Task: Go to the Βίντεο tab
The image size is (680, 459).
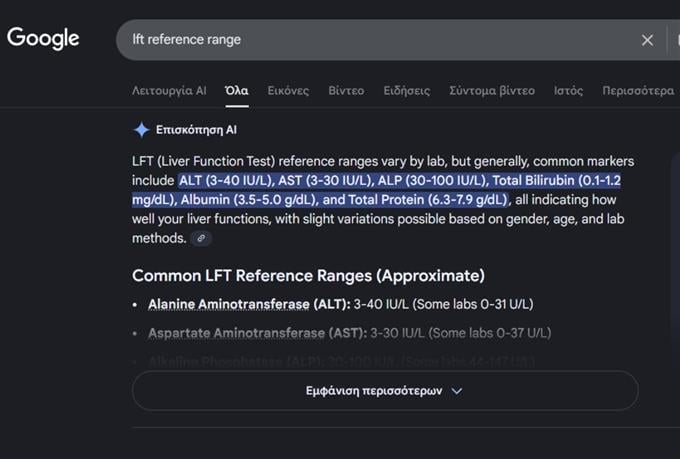Action: (x=346, y=90)
